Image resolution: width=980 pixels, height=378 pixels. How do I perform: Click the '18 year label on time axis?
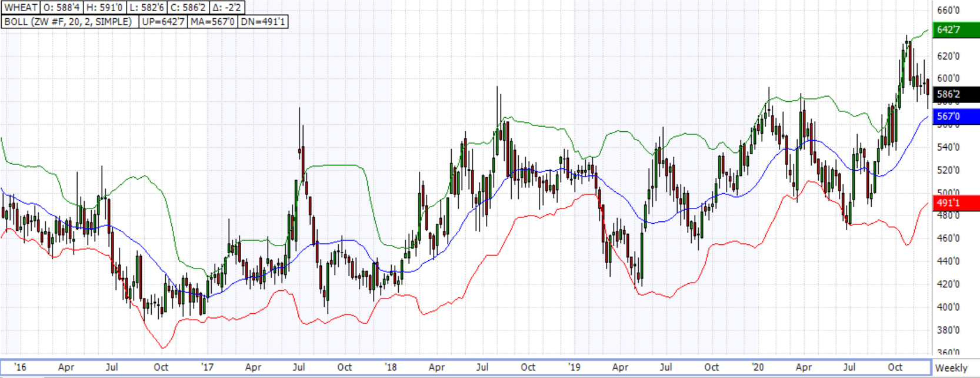pyautogui.click(x=391, y=367)
